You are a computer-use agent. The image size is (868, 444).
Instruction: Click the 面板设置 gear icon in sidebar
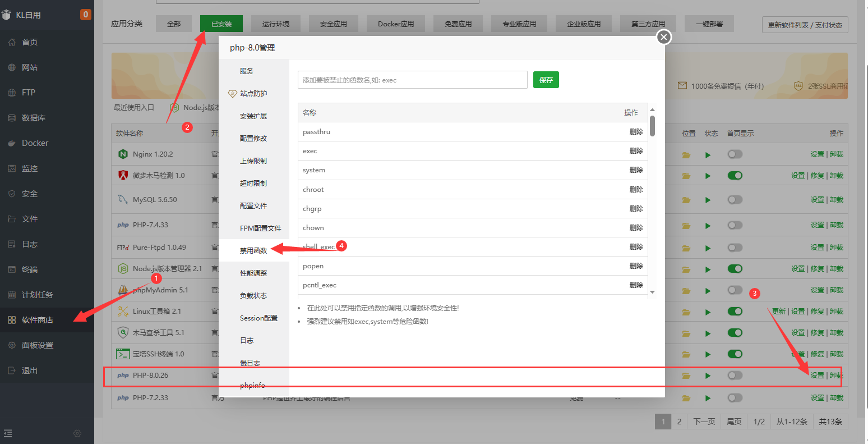click(x=12, y=345)
